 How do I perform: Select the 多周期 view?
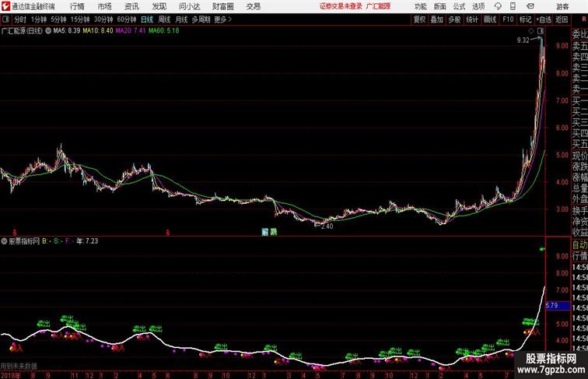(201, 19)
